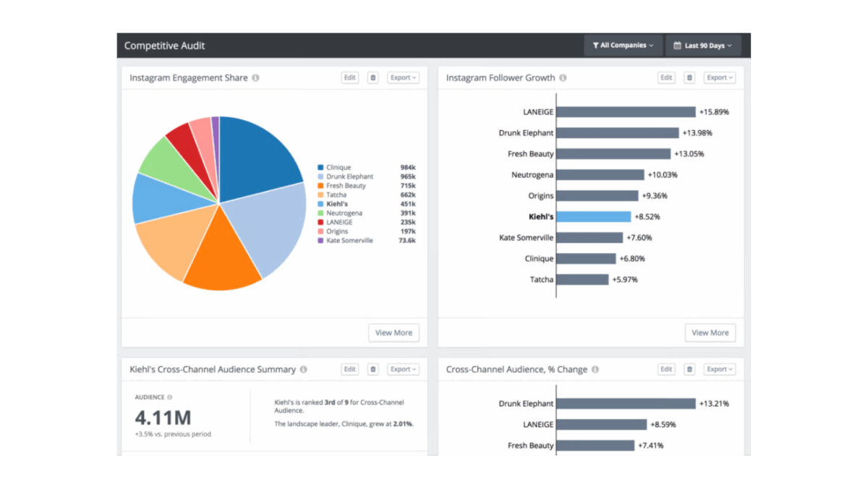The width and height of the screenshot is (868, 488).
Task: Click Edit on Instagram Follower Growth panel
Action: pos(667,77)
